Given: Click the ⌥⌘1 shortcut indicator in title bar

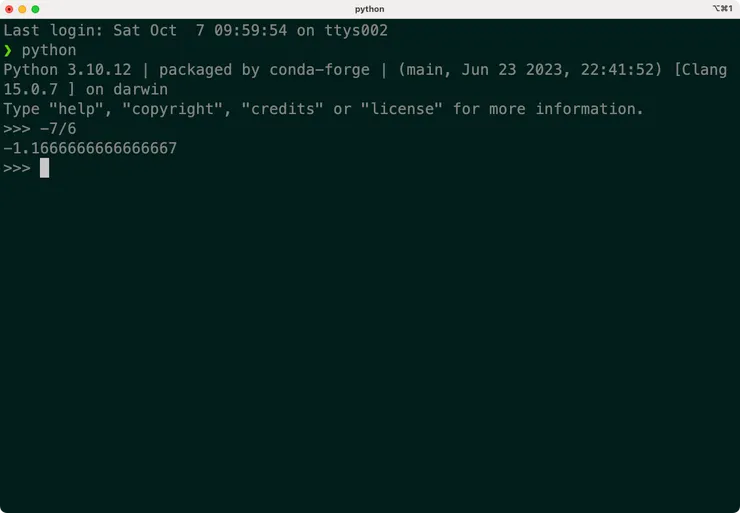Looking at the screenshot, I should tap(722, 9).
